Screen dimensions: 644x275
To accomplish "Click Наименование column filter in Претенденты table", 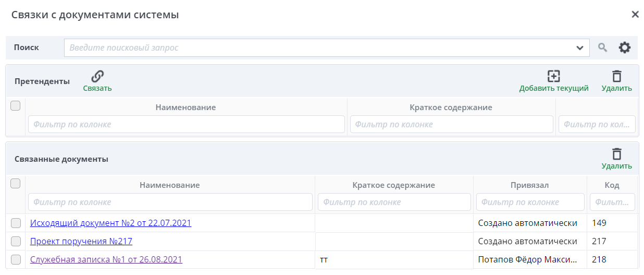I will click(x=186, y=125).
